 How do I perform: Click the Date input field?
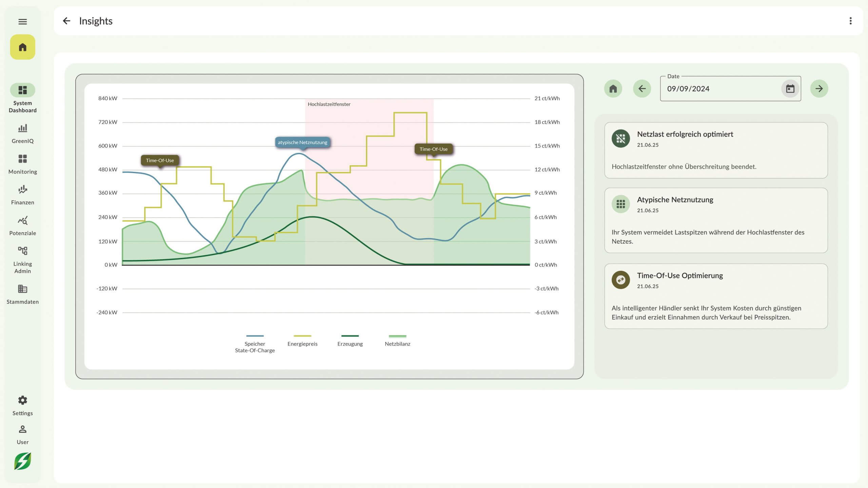[719, 89]
